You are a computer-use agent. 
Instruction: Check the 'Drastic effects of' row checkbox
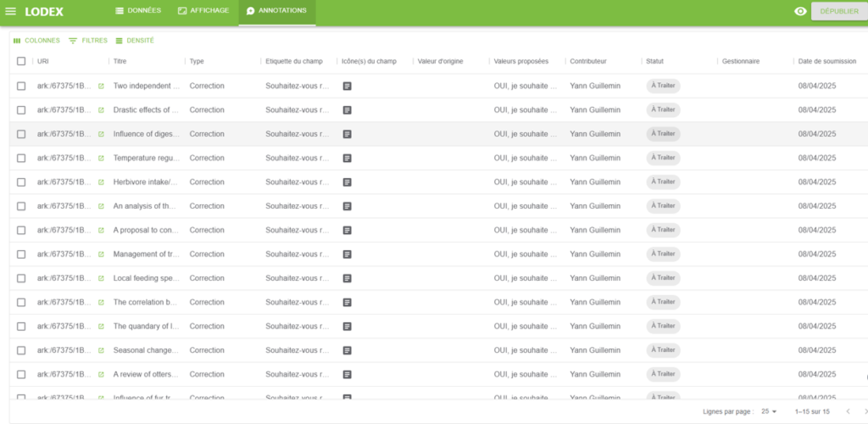21,110
